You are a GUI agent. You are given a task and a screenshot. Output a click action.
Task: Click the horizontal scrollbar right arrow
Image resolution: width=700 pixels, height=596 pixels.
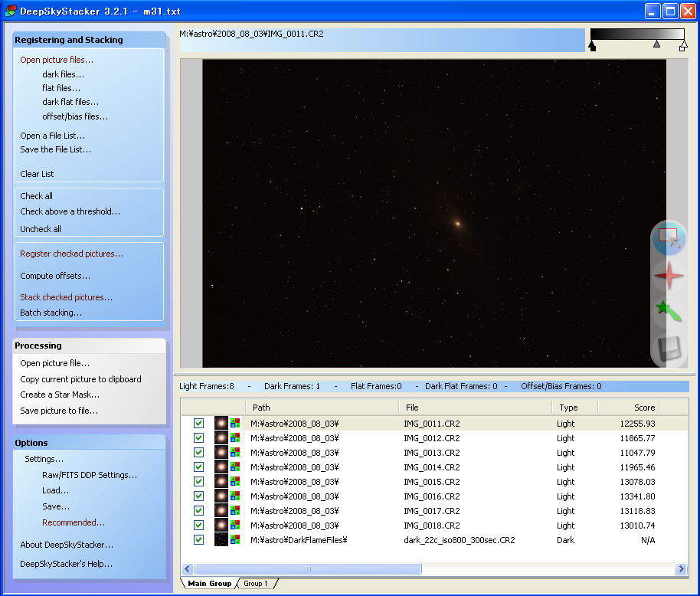[x=681, y=568]
